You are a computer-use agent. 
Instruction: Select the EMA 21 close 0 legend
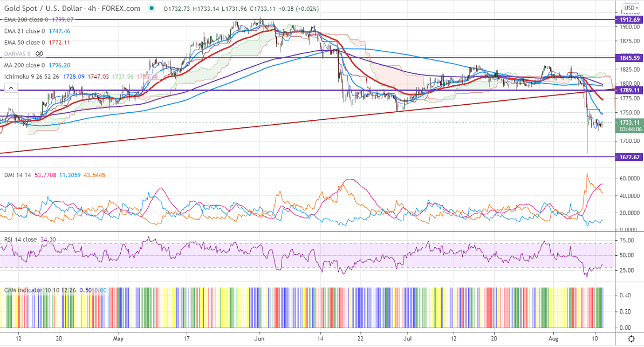click(x=24, y=31)
